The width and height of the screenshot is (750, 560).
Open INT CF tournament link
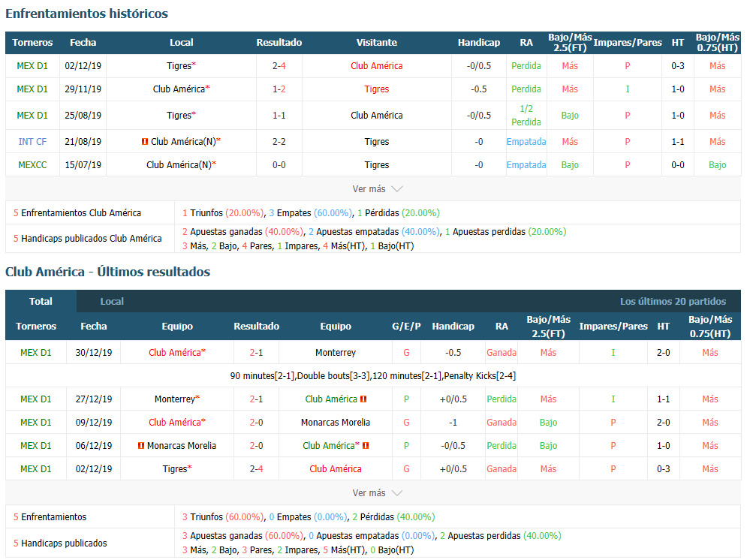pos(32,142)
